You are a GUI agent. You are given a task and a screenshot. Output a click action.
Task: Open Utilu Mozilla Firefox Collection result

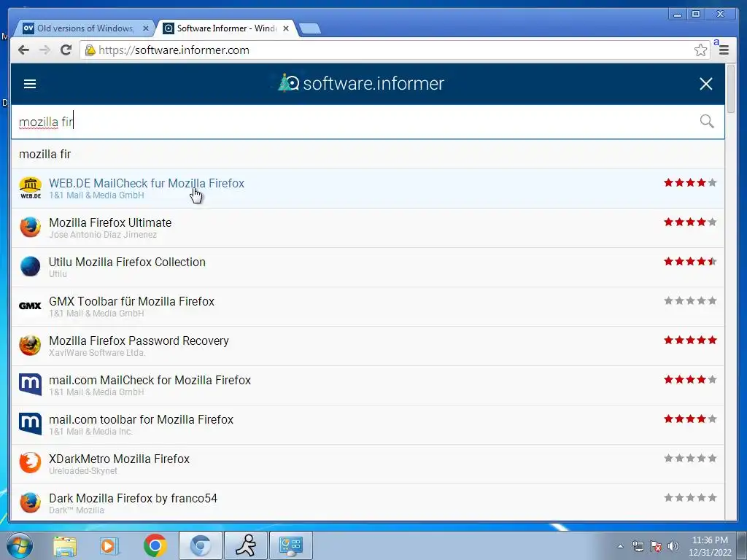pyautogui.click(x=368, y=267)
